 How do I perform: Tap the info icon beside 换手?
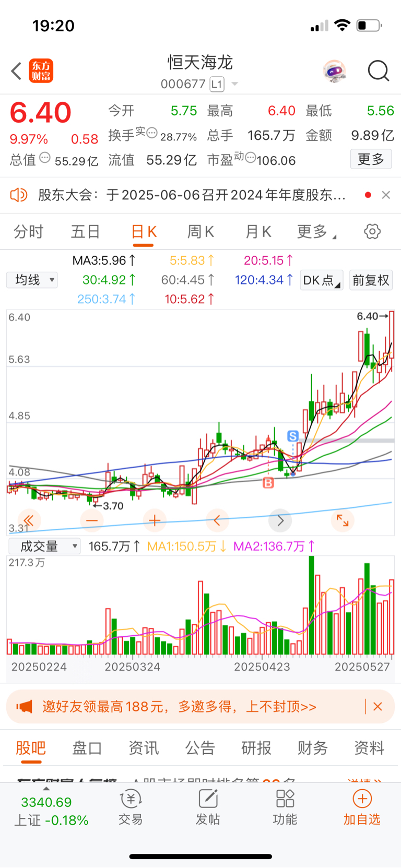click(152, 133)
